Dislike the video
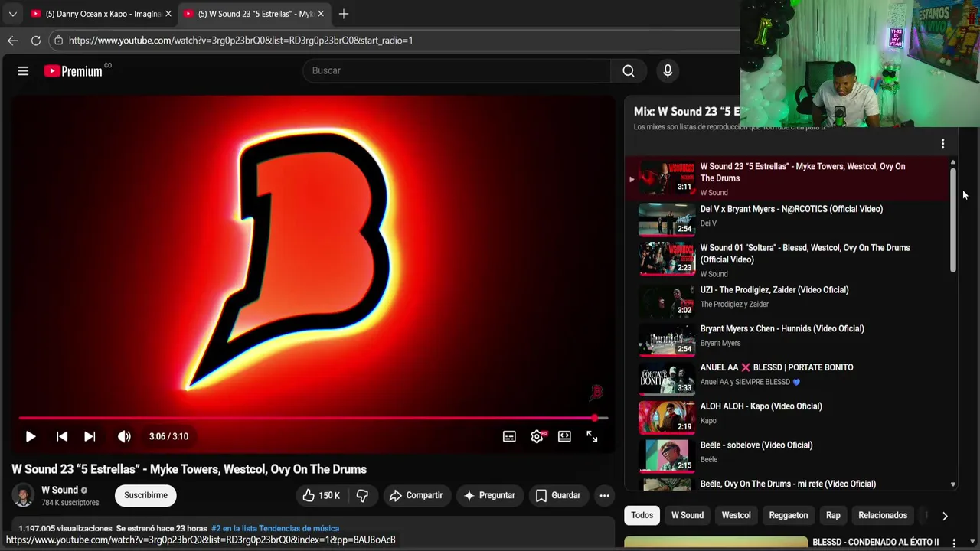The image size is (980, 551). tap(362, 495)
